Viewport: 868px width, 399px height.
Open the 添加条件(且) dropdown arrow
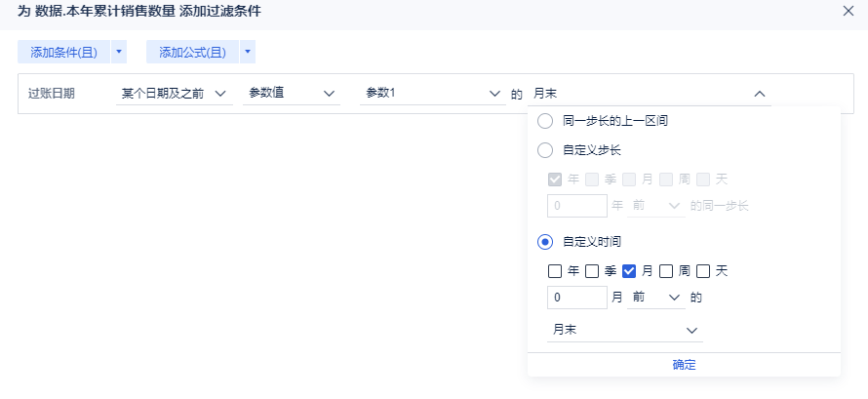tap(119, 53)
